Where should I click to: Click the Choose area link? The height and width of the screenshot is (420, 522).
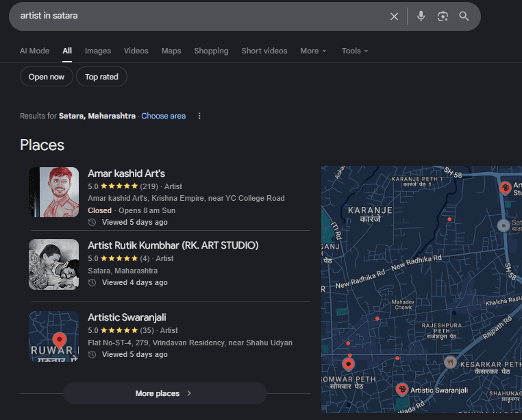(164, 116)
